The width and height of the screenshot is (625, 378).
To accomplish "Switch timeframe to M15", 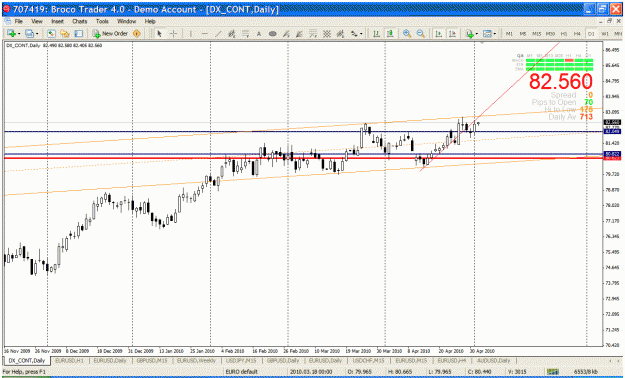I will point(537,34).
